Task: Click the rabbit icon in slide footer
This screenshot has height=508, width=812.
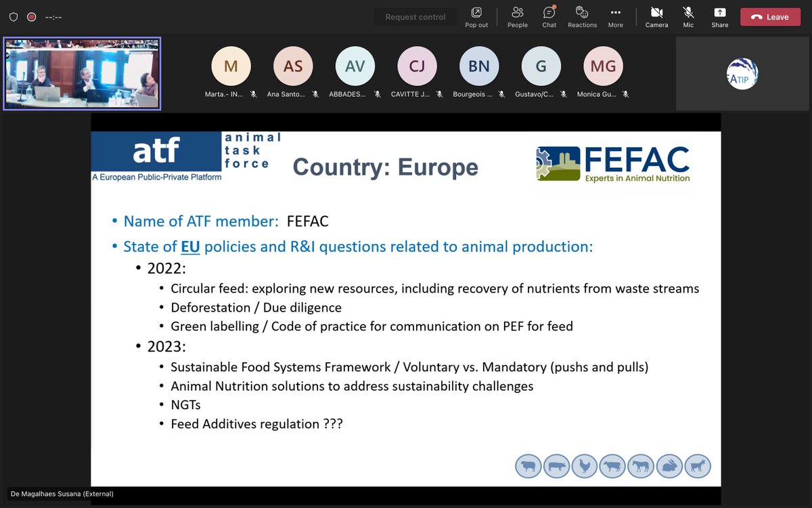Action: pyautogui.click(x=669, y=466)
